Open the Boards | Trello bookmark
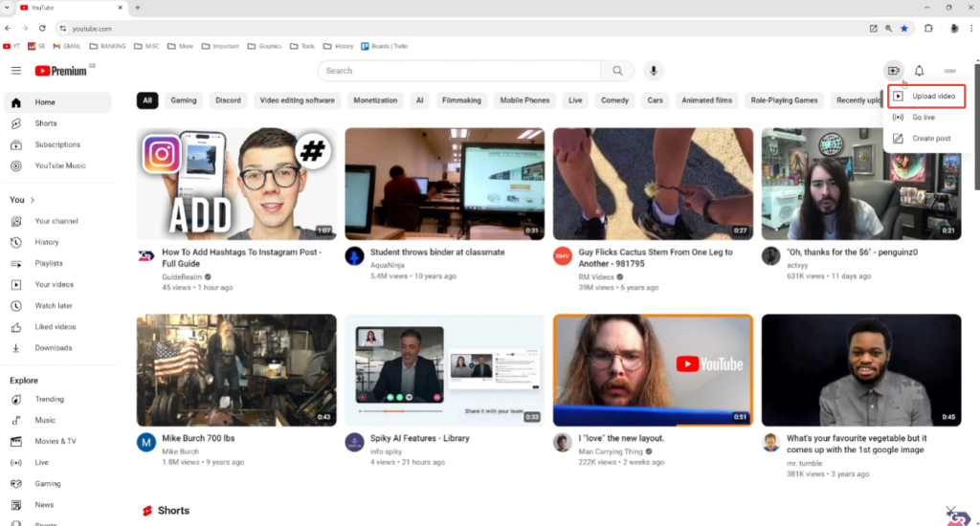980x526 pixels. click(385, 46)
